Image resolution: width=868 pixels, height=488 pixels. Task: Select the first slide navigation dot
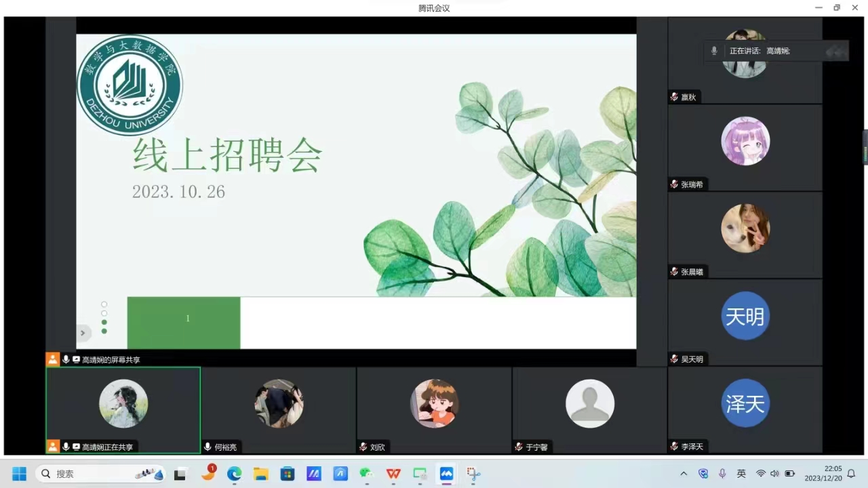pyautogui.click(x=104, y=304)
